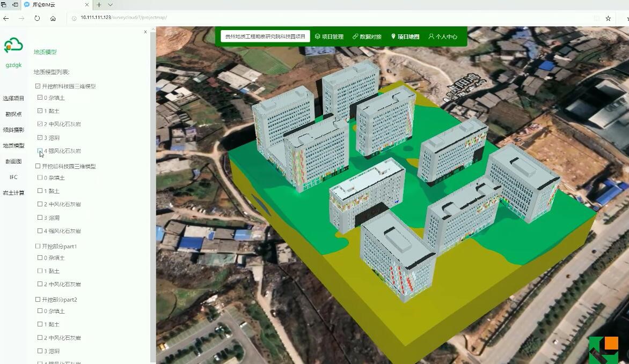The image size is (629, 364).
Task: Uncheck the 0 杂填土 layer under 开挖前
Action: tap(40, 98)
